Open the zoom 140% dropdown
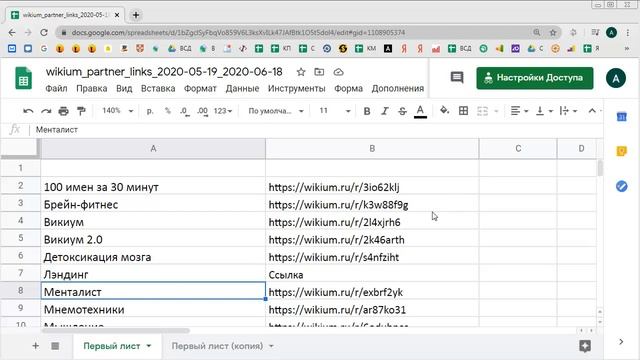 click(118, 111)
